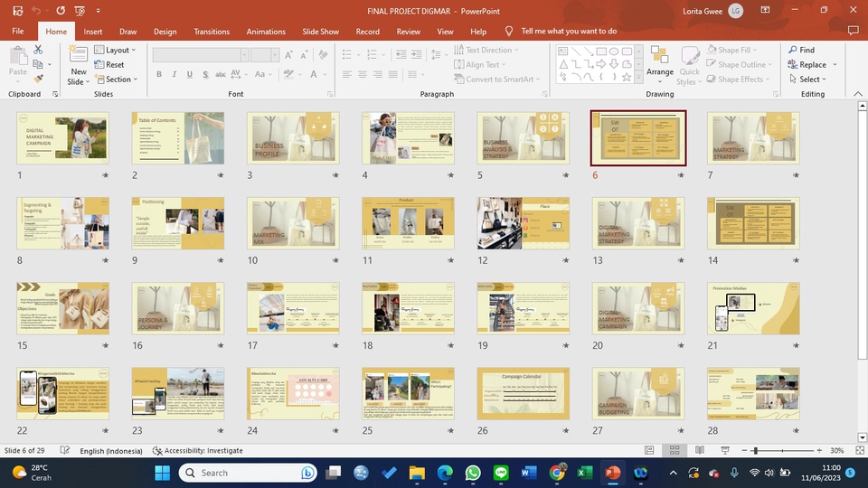Click Tell me what you want to do

[569, 31]
